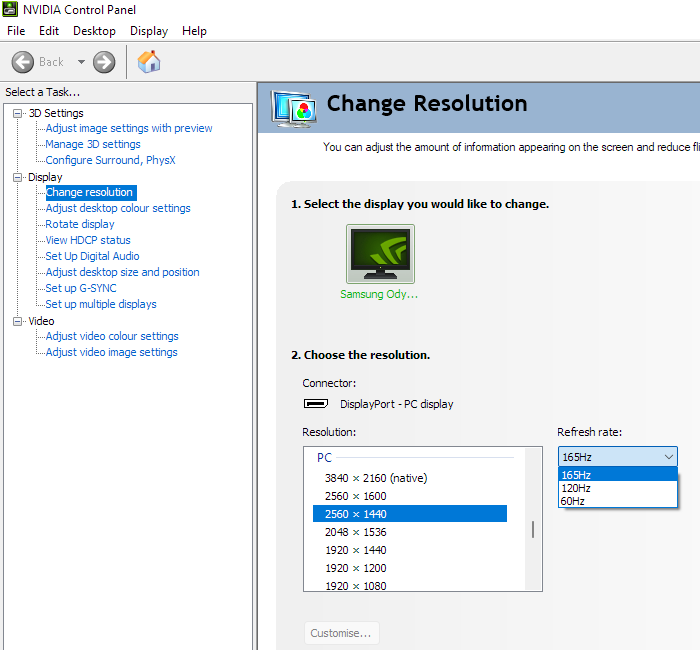700x650 pixels.
Task: Choose 165Hz in the refresh rate list
Action: [x=617, y=475]
